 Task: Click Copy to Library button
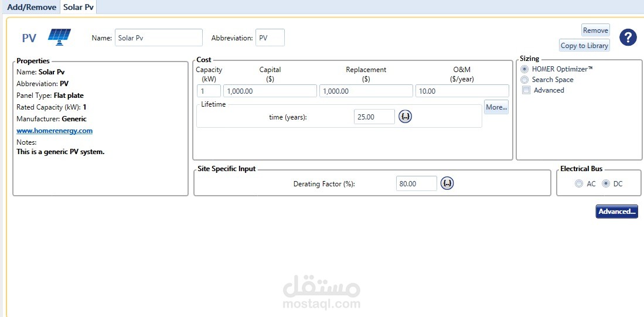coord(584,46)
